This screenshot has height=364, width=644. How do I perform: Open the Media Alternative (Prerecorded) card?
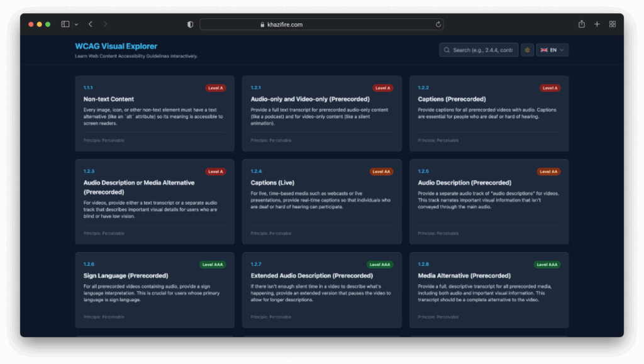click(489, 289)
